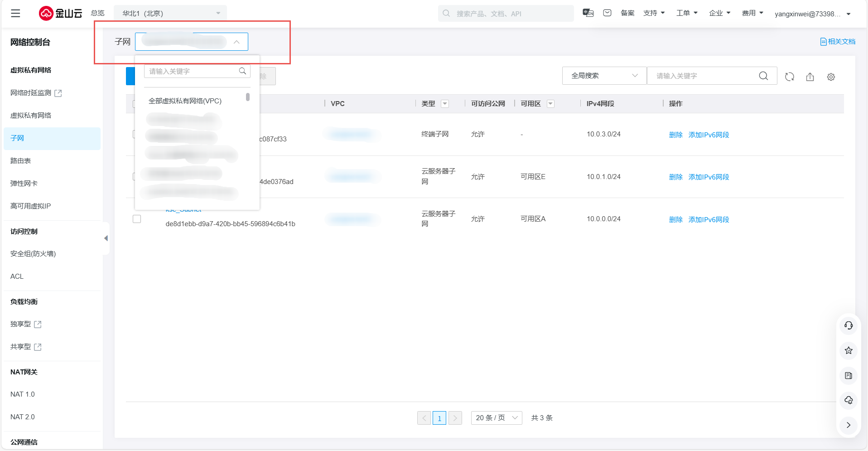Click the refresh list icon
Viewport: 868px width, 451px height.
(x=790, y=77)
